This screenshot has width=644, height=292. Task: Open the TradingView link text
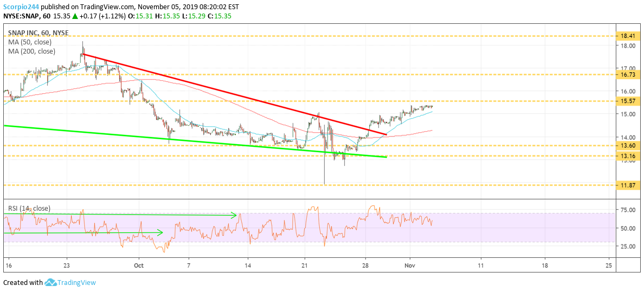click(x=76, y=283)
